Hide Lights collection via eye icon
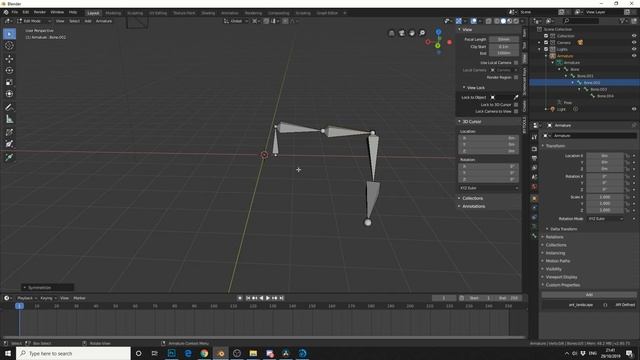 pyautogui.click(x=634, y=49)
